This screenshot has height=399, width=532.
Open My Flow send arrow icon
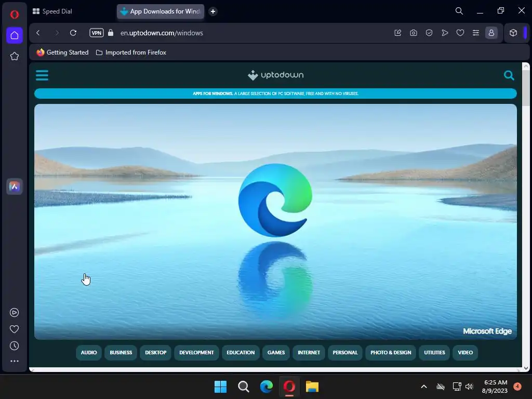[x=445, y=33]
